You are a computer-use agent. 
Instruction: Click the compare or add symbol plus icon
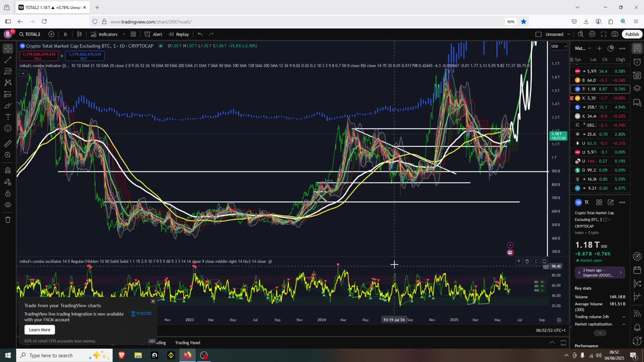51,34
